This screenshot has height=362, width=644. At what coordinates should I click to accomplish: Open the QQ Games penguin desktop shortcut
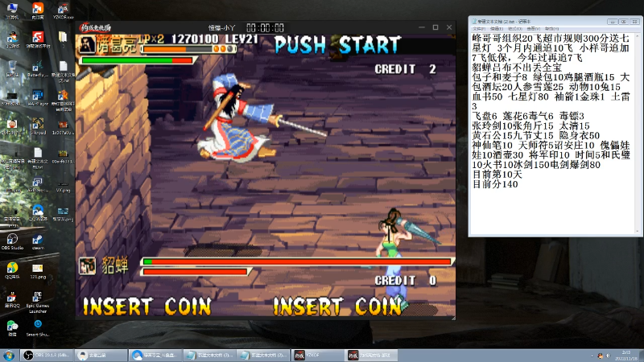12,39
